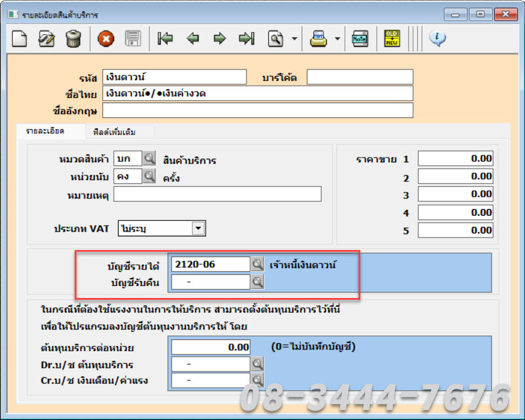
Task: Click the หมายเหตุ remark field
Action: [x=217, y=194]
